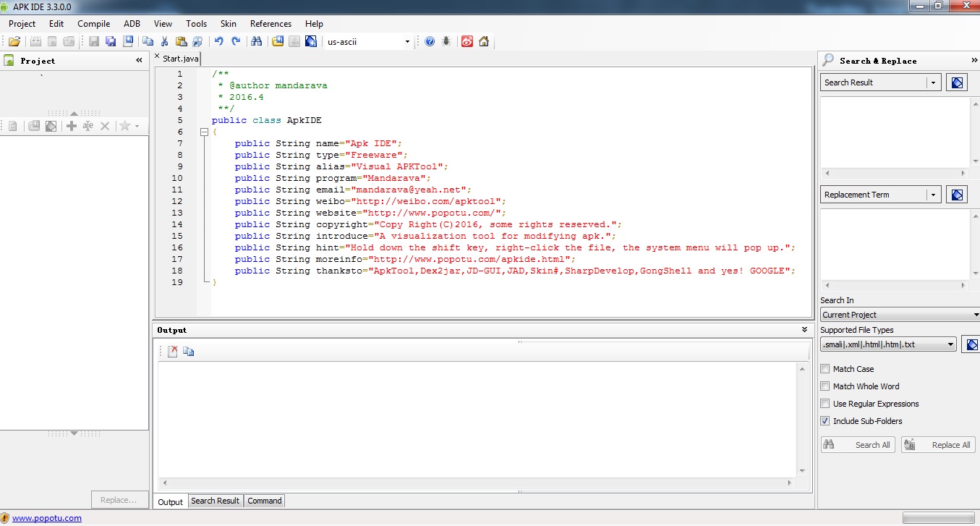Uncheck Include Sub-Folders
The height and width of the screenshot is (526, 980).
coord(825,421)
